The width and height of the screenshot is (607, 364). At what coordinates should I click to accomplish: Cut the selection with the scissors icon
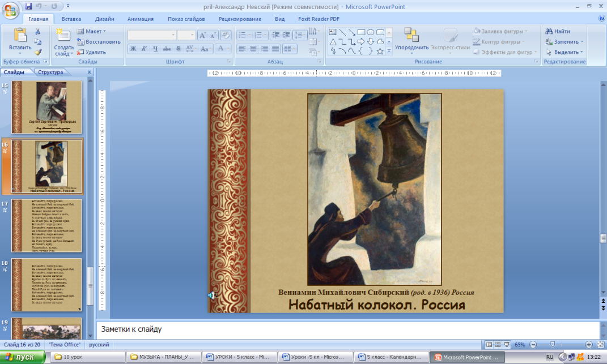click(37, 31)
